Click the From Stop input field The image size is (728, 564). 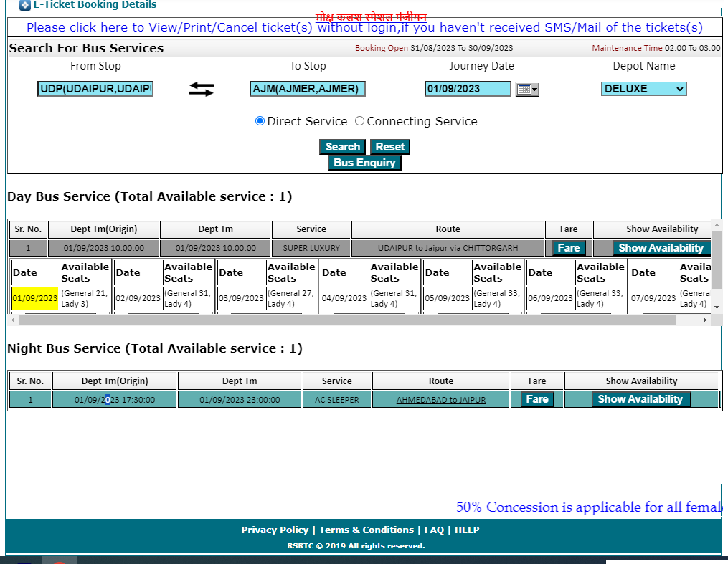point(95,88)
